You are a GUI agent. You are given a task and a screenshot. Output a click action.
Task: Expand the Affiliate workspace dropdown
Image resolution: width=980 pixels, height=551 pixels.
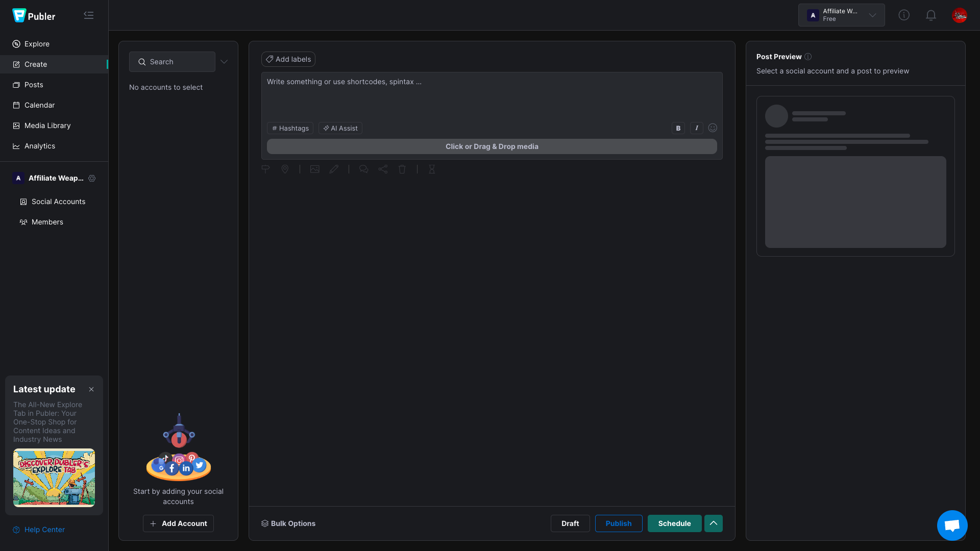[x=841, y=15]
